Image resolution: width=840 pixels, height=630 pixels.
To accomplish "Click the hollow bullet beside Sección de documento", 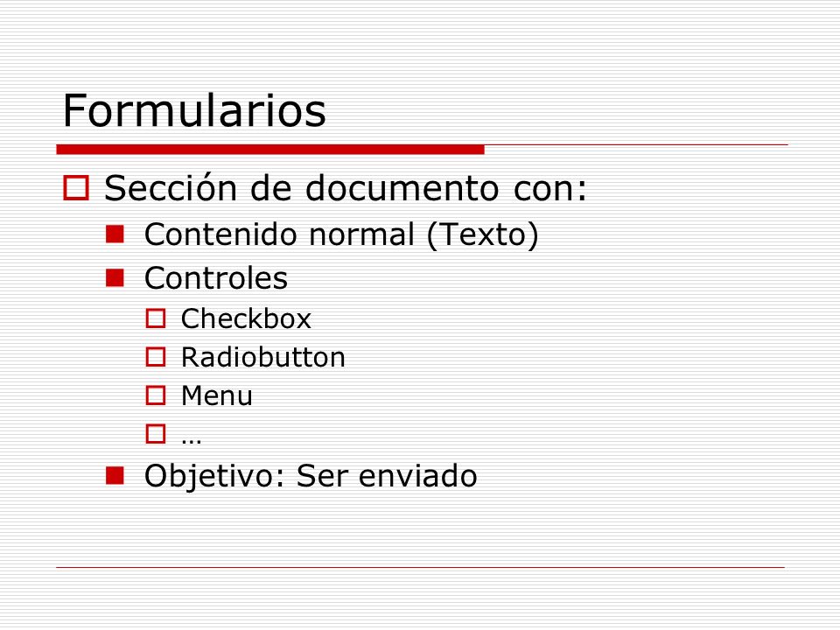I will pyautogui.click(x=75, y=188).
